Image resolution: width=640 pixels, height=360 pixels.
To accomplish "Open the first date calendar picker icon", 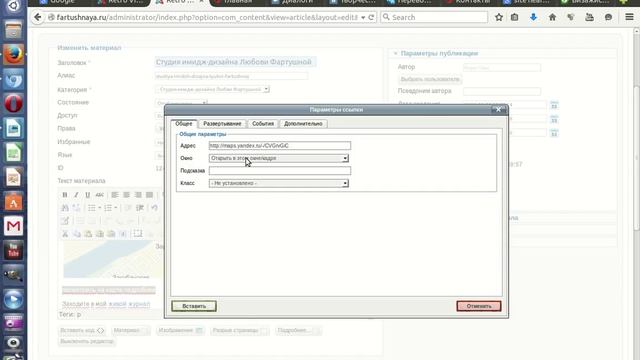I will tap(554, 105).
